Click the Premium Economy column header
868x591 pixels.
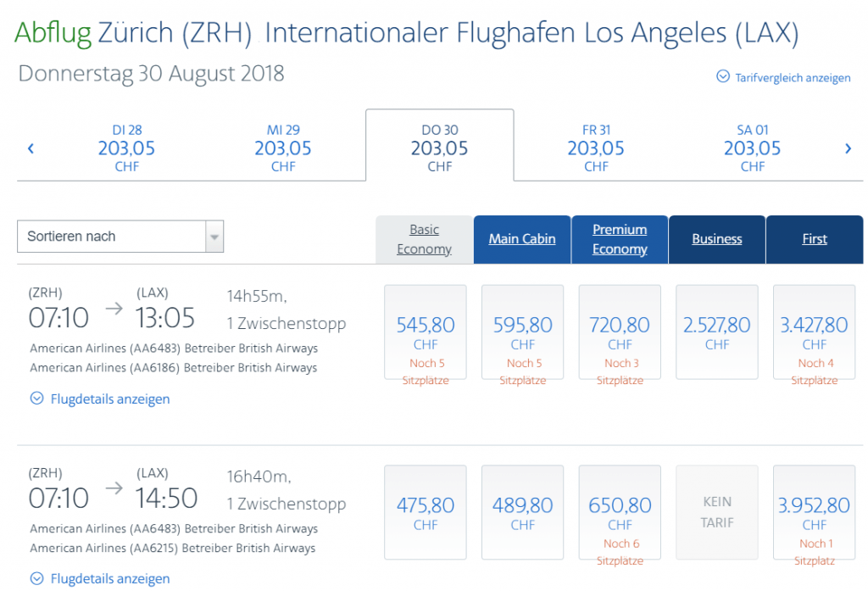point(620,239)
